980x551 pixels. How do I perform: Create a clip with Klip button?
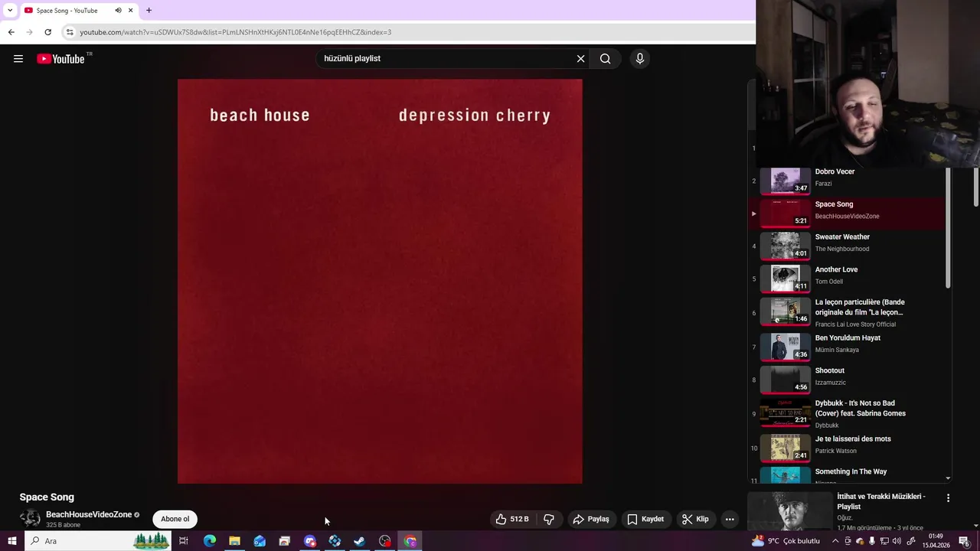point(695,519)
